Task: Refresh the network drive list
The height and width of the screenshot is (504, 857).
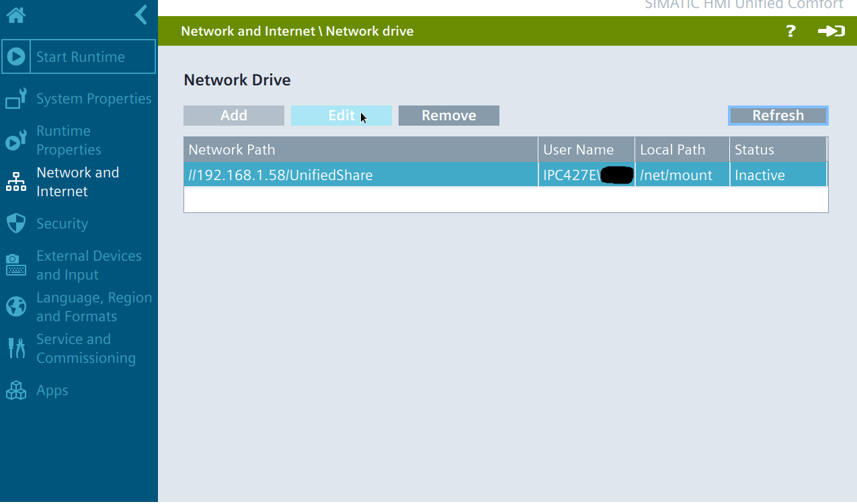Action: [778, 116]
